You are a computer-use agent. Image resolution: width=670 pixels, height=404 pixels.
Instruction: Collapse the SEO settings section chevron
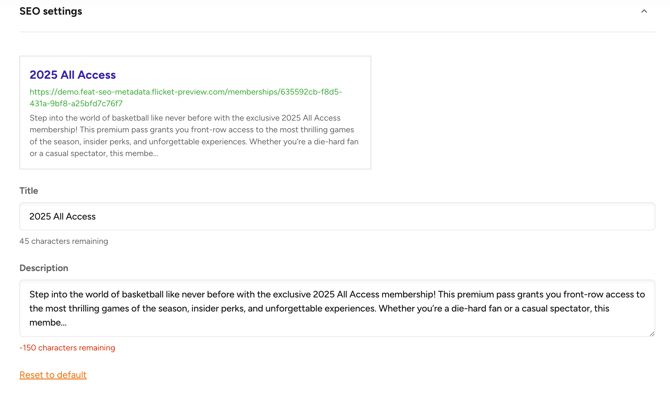click(644, 12)
